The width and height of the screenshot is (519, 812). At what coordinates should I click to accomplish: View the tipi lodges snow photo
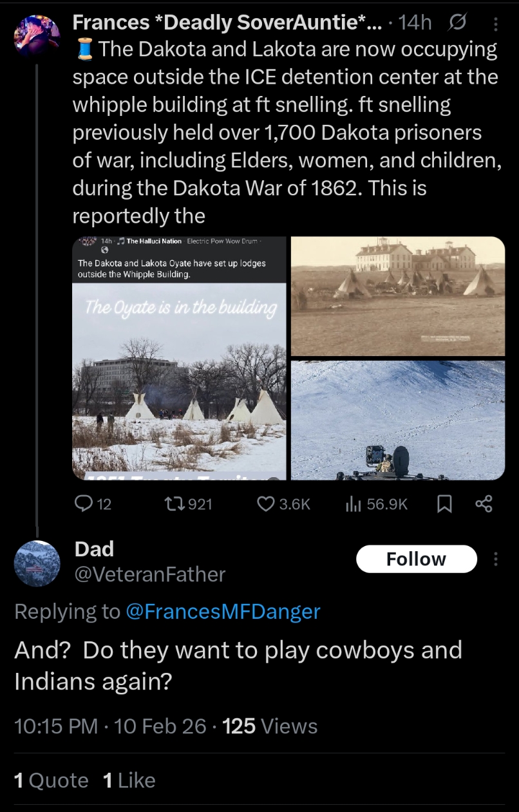click(179, 358)
